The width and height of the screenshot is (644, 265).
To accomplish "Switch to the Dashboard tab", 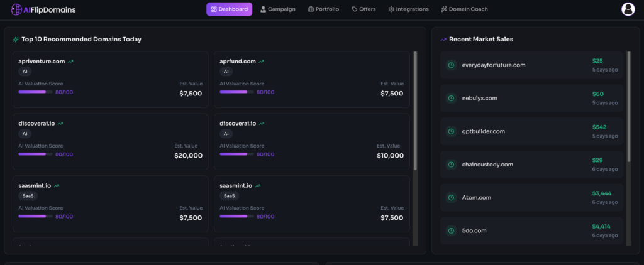I will [x=229, y=9].
